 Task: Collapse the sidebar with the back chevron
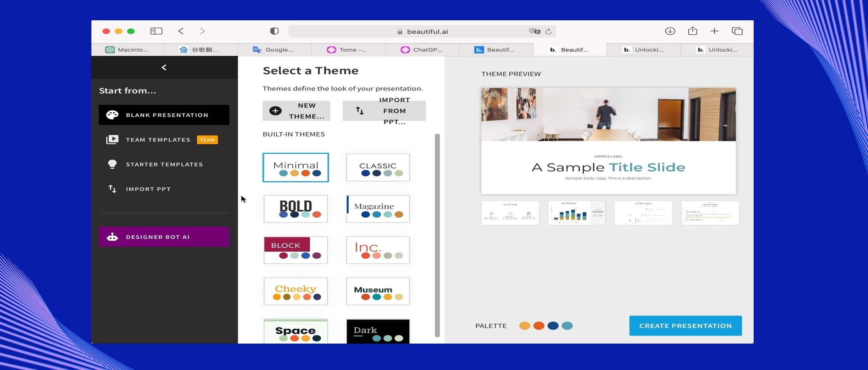point(164,68)
